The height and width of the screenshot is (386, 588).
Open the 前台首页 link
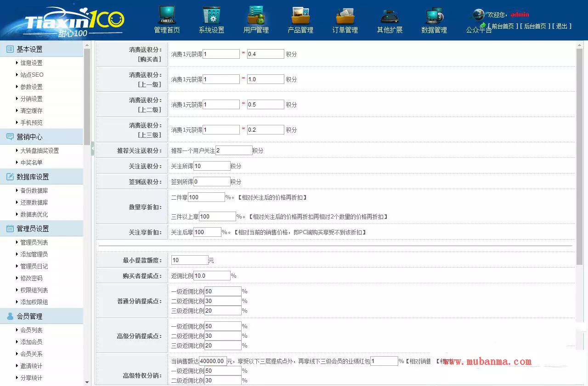pyautogui.click(x=502, y=26)
